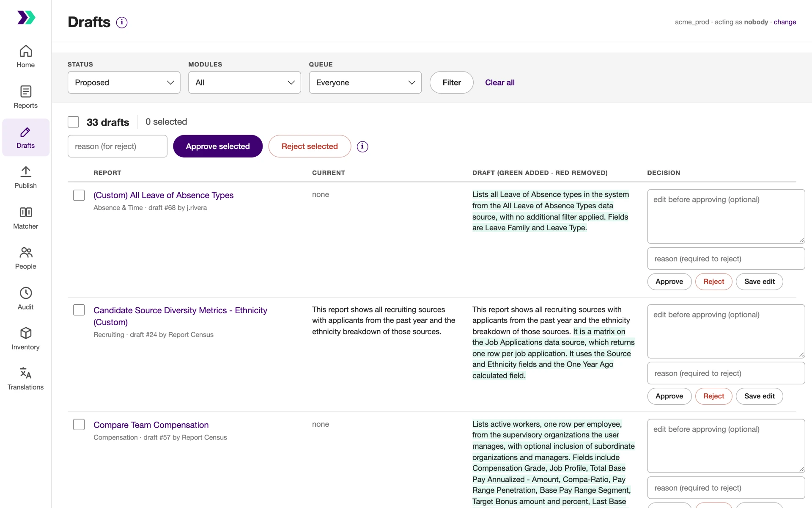The height and width of the screenshot is (508, 812).
Task: Open the Status dropdown showing Proposed
Action: click(124, 83)
